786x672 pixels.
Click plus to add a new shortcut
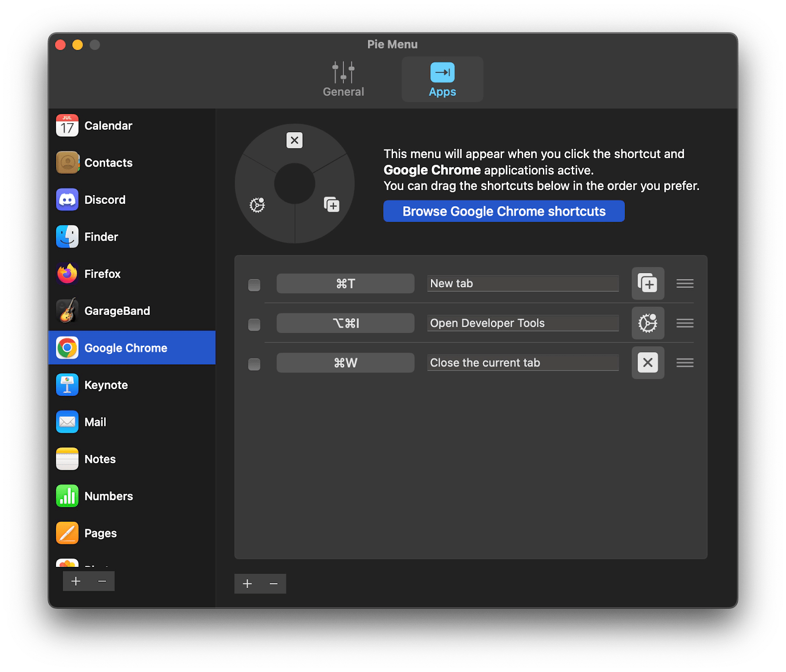(x=247, y=584)
